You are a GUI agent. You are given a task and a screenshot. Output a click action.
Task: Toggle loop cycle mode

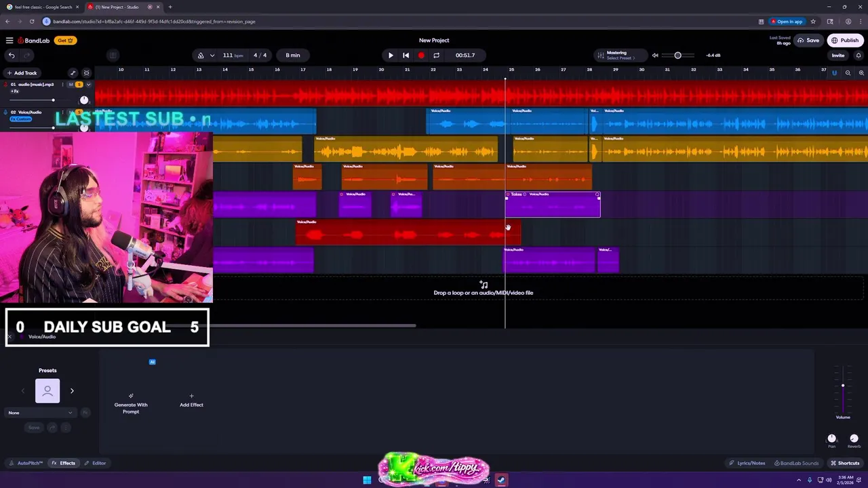click(x=436, y=56)
